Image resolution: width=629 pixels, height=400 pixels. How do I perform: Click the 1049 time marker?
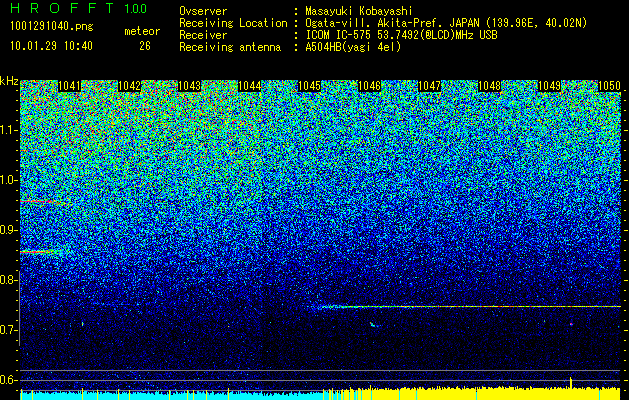[550, 86]
